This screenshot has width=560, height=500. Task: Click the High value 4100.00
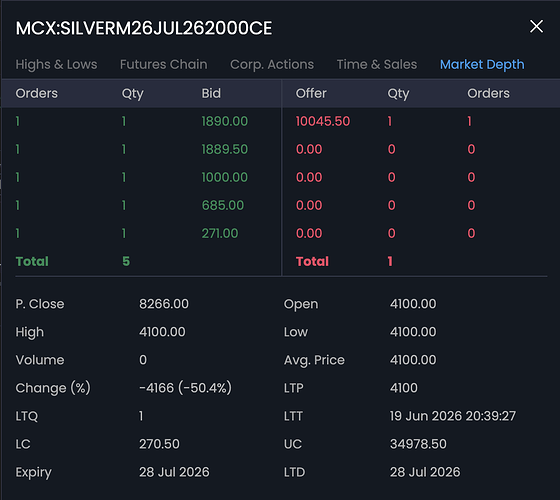[162, 332]
